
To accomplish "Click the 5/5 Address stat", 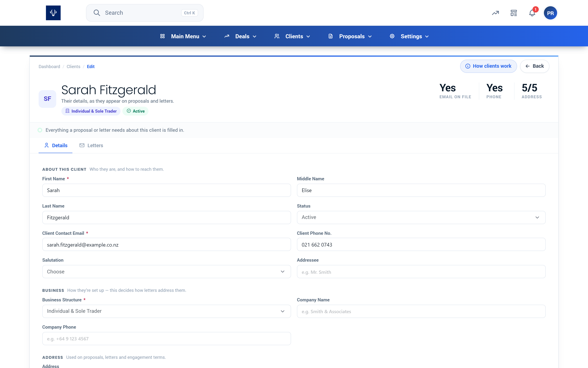I will click(532, 91).
